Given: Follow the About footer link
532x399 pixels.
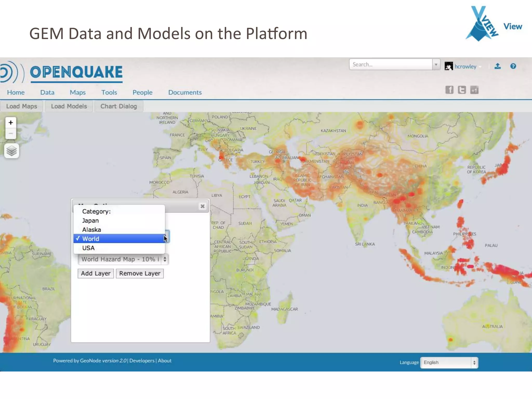Looking at the screenshot, I should [165, 361].
